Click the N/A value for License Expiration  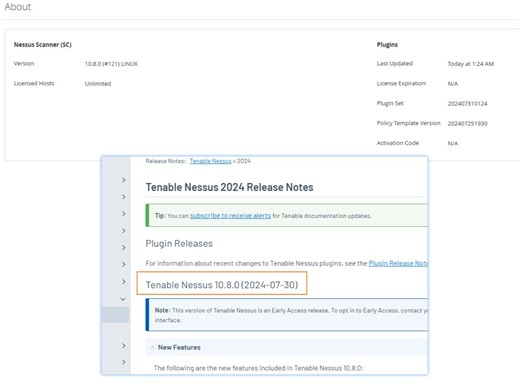point(453,84)
